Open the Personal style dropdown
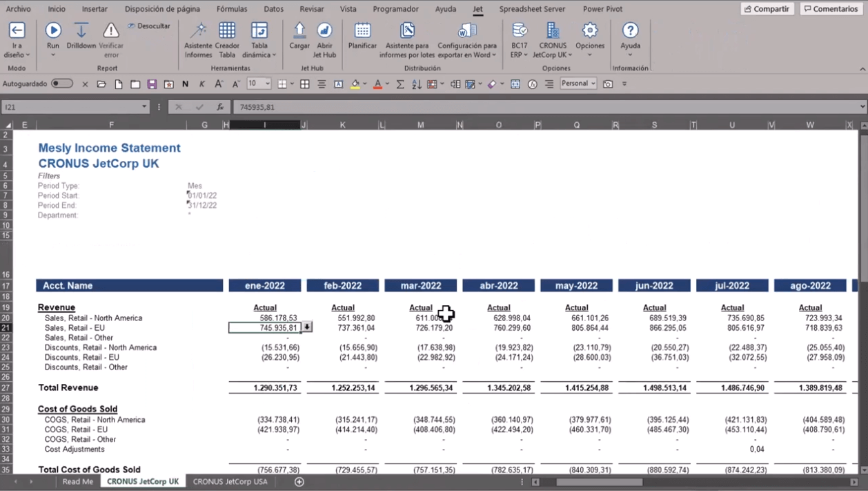The width and height of the screenshot is (868, 491). tap(593, 84)
